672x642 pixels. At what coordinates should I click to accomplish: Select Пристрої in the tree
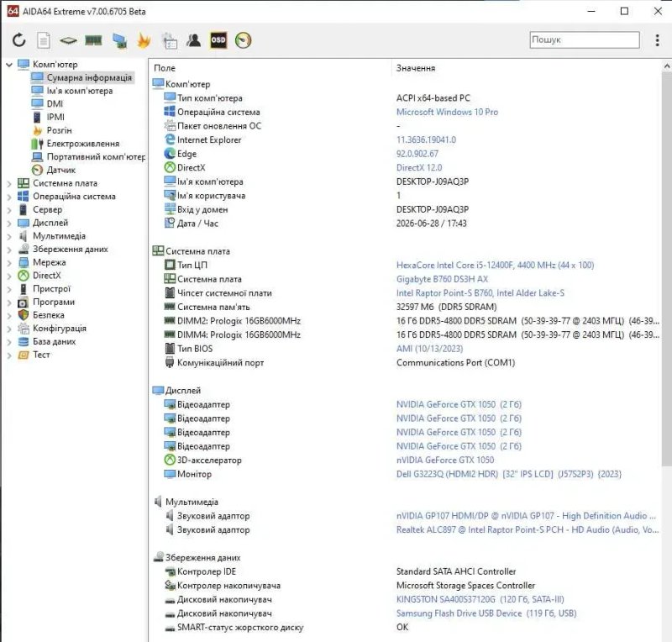point(51,288)
